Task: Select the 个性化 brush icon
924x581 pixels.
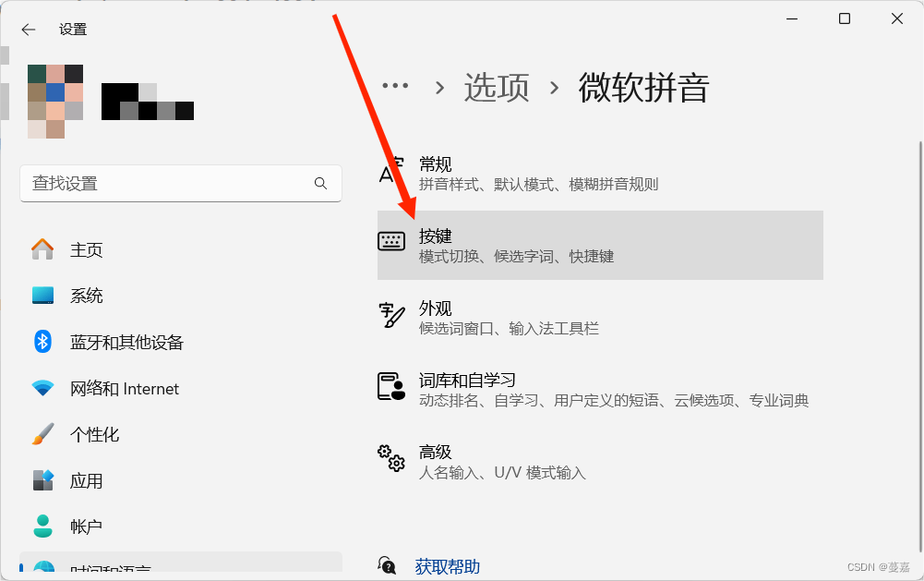Action: pos(41,434)
